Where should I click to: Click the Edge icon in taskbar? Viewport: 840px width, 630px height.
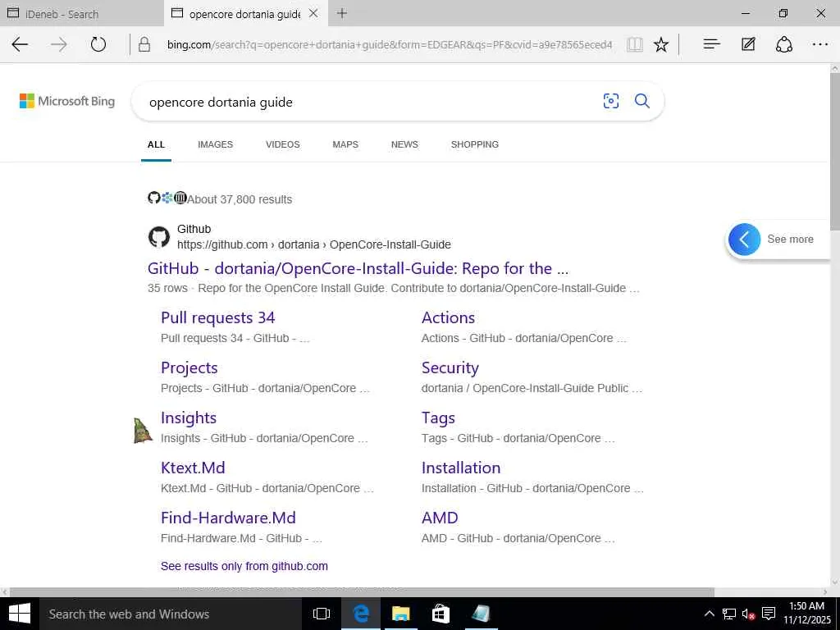(x=361, y=614)
